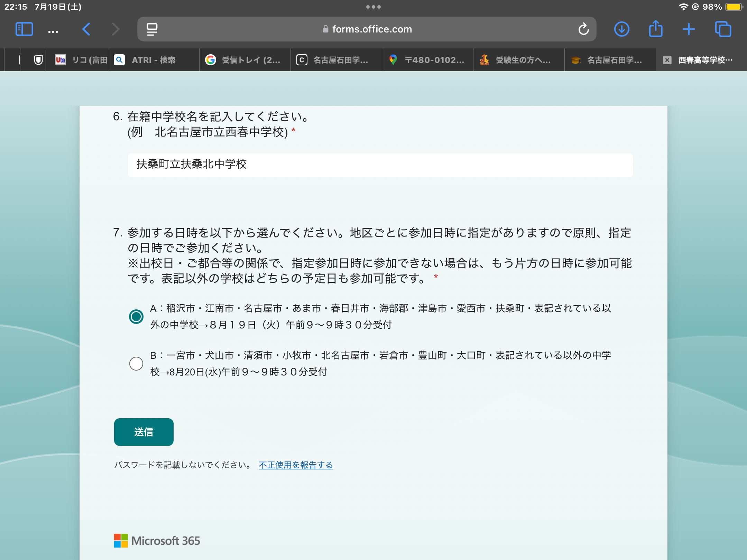Image resolution: width=747 pixels, height=560 pixels.
Task: Tap the three-dot multitasking menu at top
Action: [x=373, y=7]
